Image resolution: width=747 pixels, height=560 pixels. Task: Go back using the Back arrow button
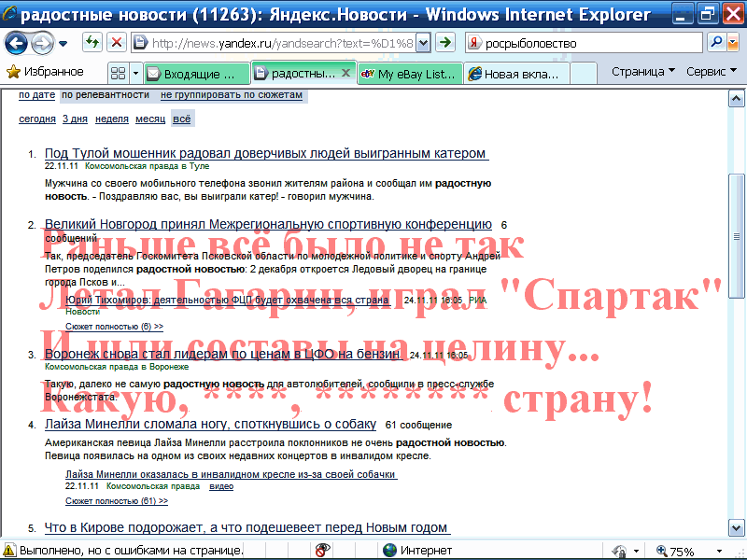click(x=16, y=43)
